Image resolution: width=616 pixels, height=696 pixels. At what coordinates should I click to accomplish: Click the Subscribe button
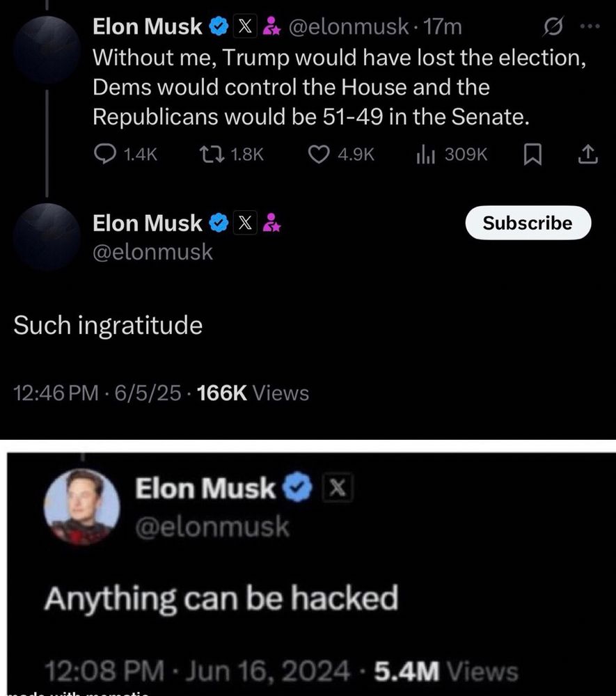coord(528,223)
